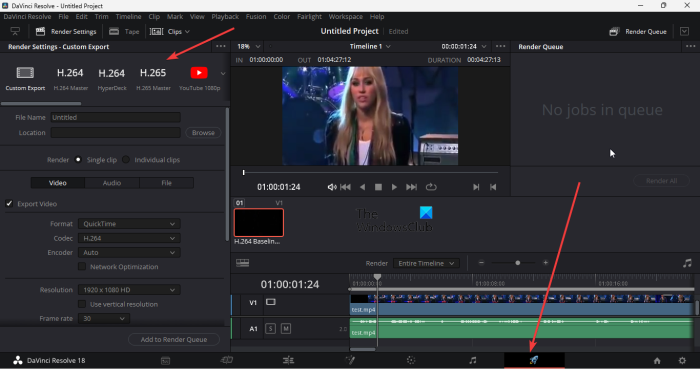
Task: Adjust the timeline zoom slider handle
Action: [x=517, y=263]
